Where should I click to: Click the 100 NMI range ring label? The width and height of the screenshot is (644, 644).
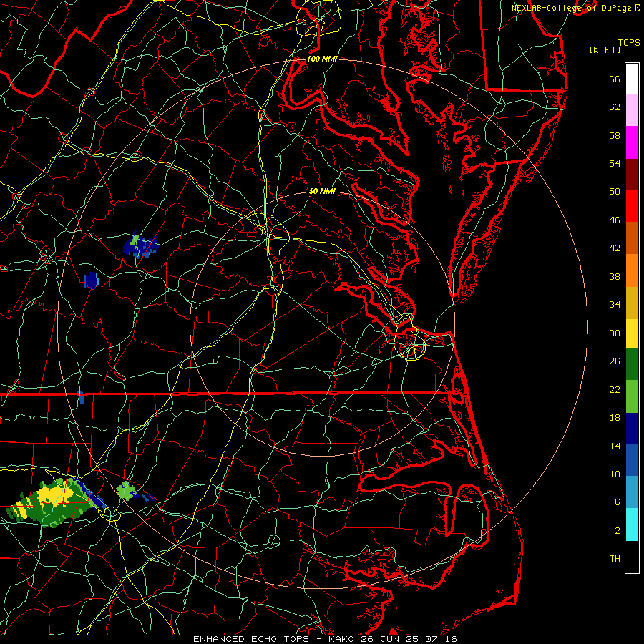pos(322,59)
